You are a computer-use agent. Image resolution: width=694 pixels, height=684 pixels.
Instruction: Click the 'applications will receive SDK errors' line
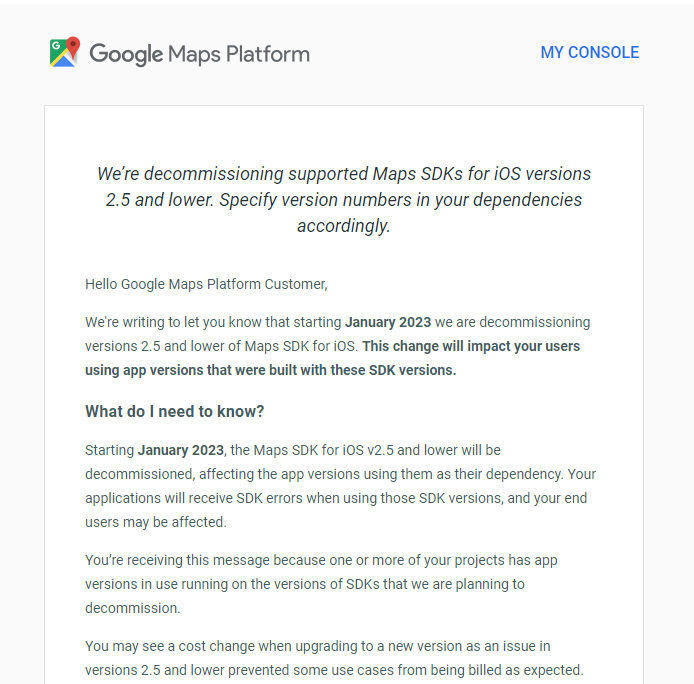pos(336,498)
